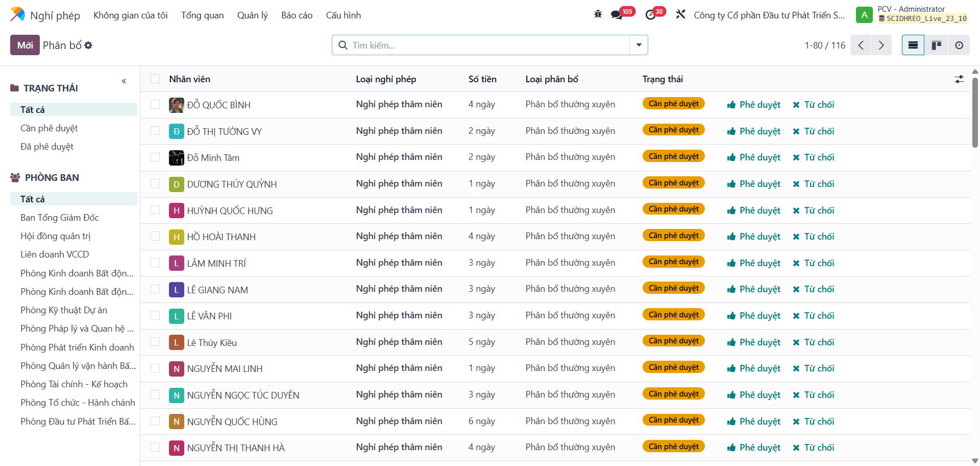Screen dimensions: 980x466
Task: Go to previous page of records
Action: pos(861,45)
